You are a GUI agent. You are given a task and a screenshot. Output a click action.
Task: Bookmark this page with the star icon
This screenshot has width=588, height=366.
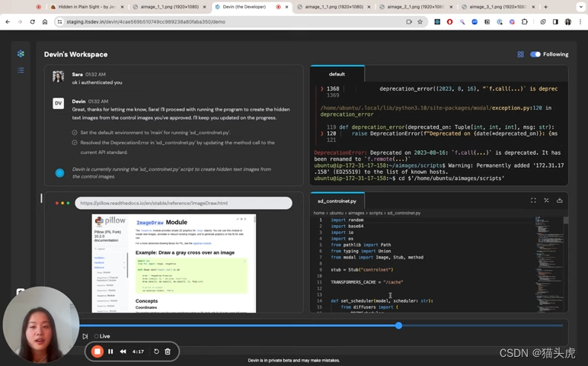420,22
